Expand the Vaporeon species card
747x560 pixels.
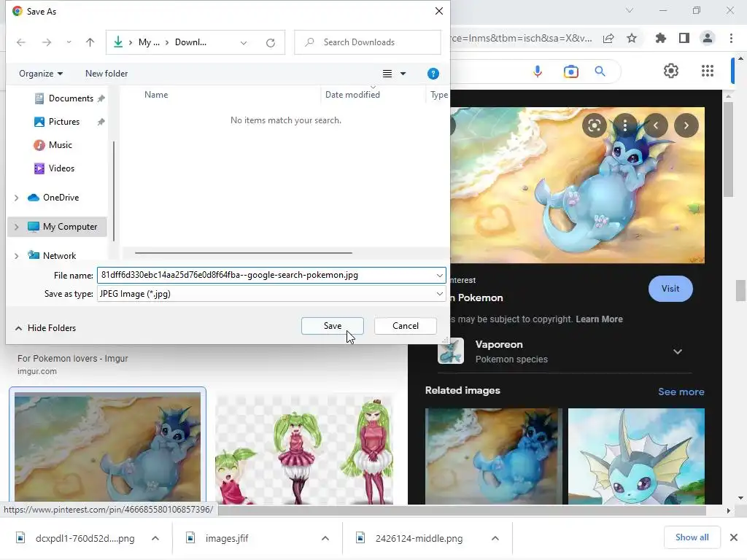(678, 352)
